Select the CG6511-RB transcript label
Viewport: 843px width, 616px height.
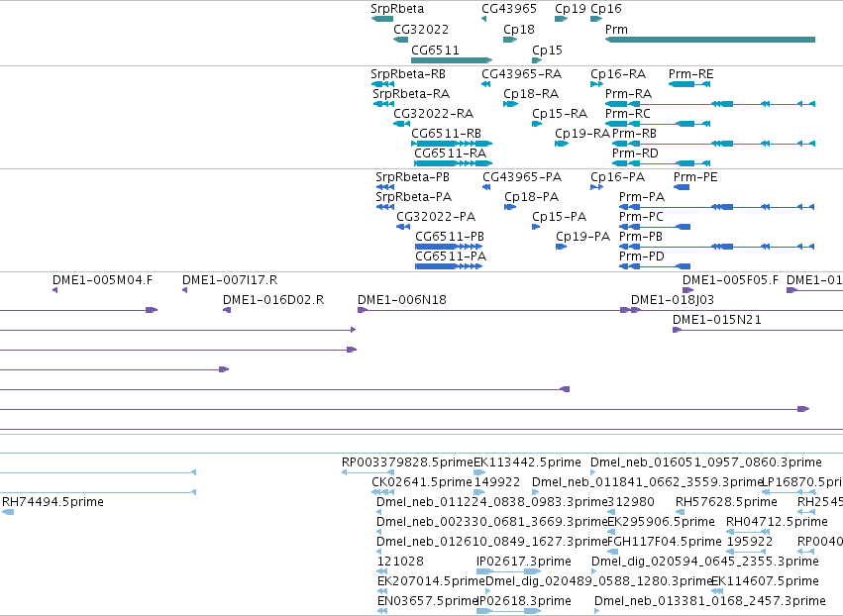(446, 134)
